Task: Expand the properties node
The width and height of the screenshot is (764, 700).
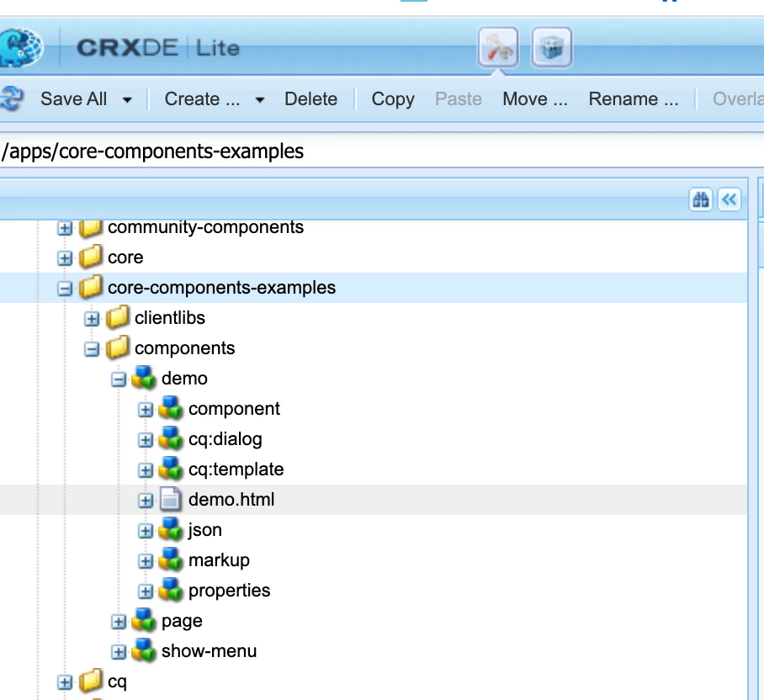Action: [x=146, y=591]
